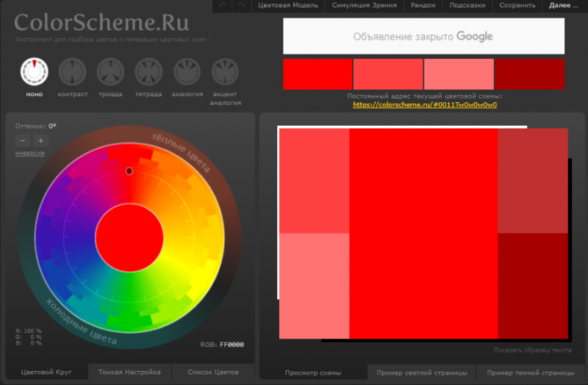
Task: Open the Симуляция Зрения menu
Action: (364, 5)
